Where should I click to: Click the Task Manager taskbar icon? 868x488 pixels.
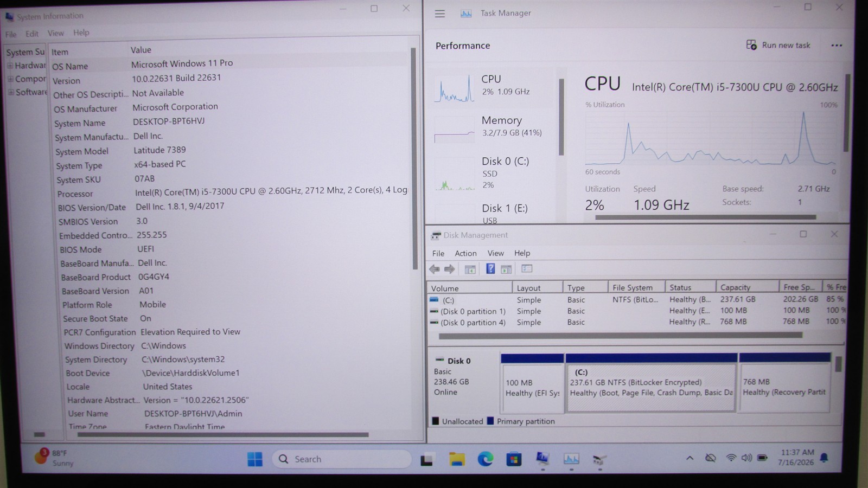coord(571,459)
